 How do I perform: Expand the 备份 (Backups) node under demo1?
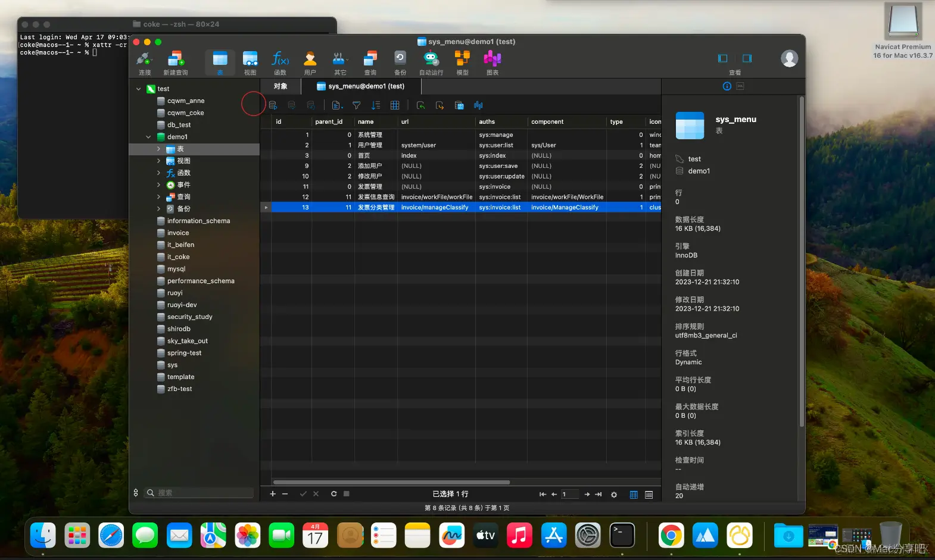[158, 209]
